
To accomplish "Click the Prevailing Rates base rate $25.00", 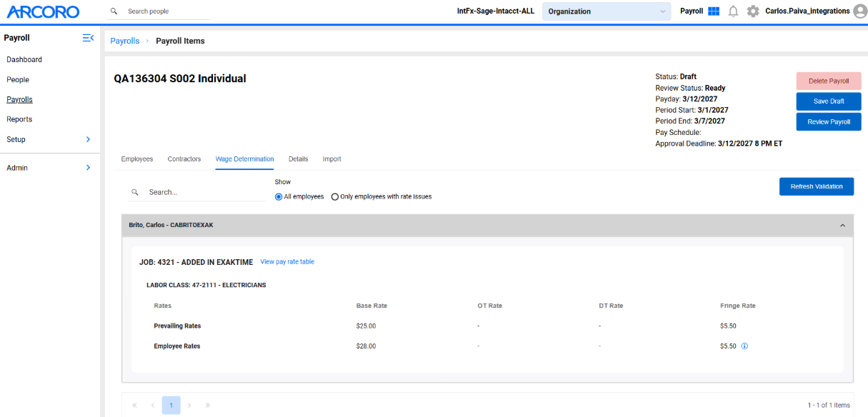I will coord(366,326).
